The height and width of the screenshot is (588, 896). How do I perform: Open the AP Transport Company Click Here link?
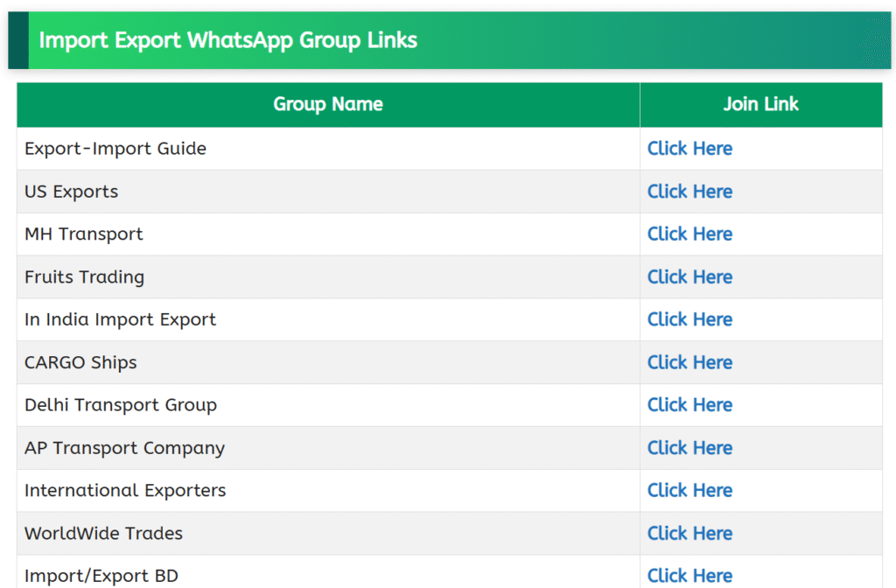689,447
